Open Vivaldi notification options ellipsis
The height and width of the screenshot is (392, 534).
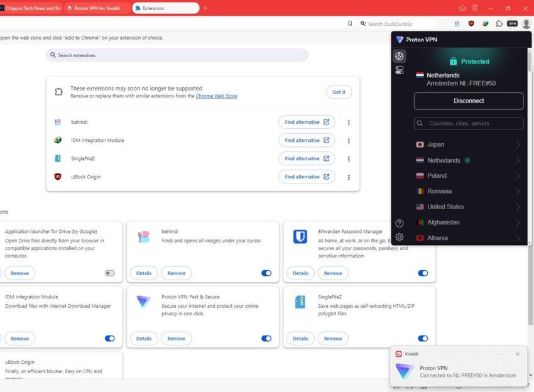[x=503, y=354]
